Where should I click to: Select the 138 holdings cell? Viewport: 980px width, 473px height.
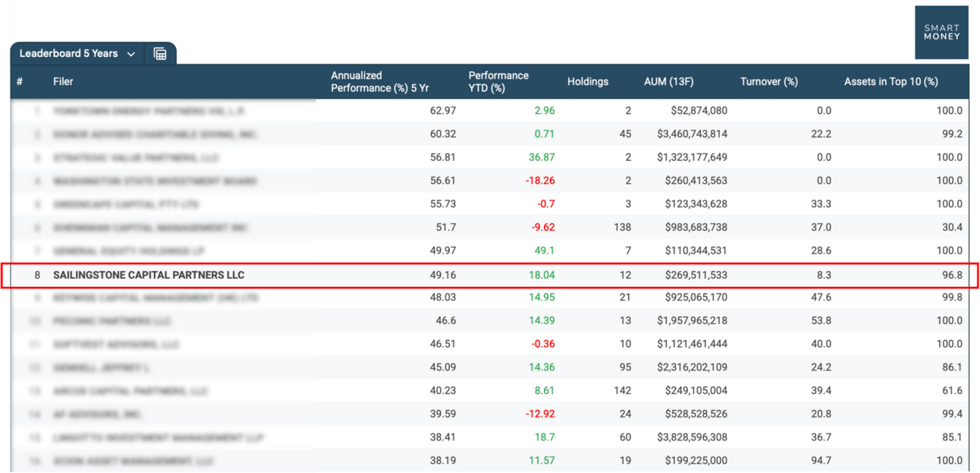pos(622,228)
